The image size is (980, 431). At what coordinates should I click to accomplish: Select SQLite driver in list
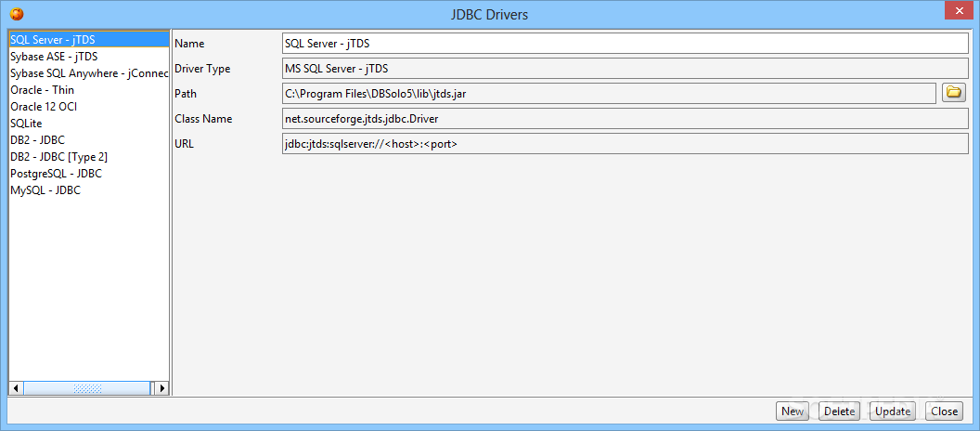[89, 124]
